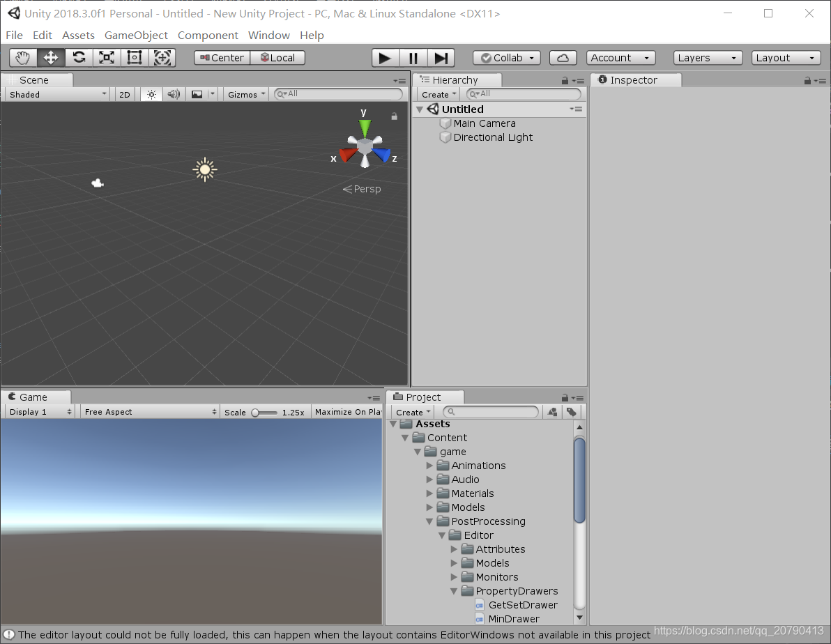The height and width of the screenshot is (644, 831).
Task: Select the Scale tool
Action: tap(107, 57)
